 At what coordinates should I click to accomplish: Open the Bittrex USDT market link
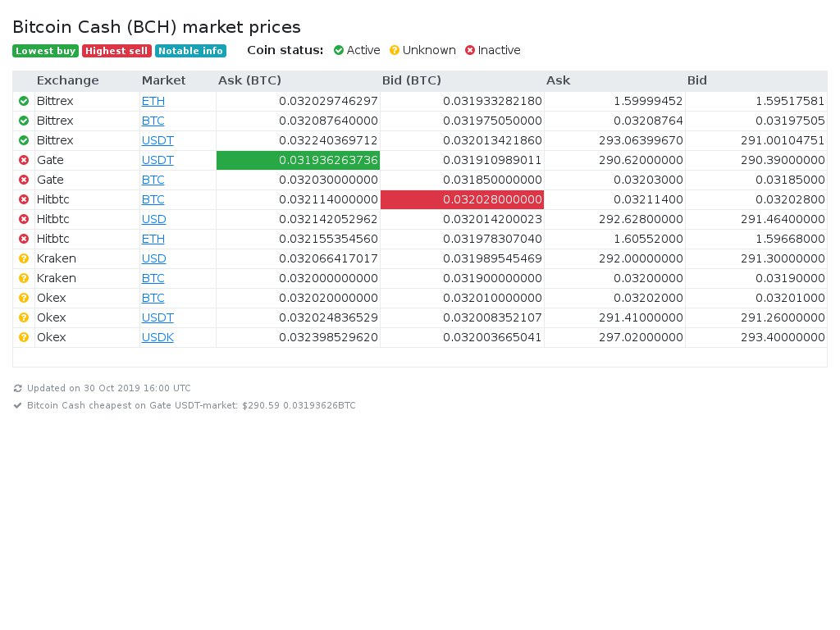click(157, 140)
